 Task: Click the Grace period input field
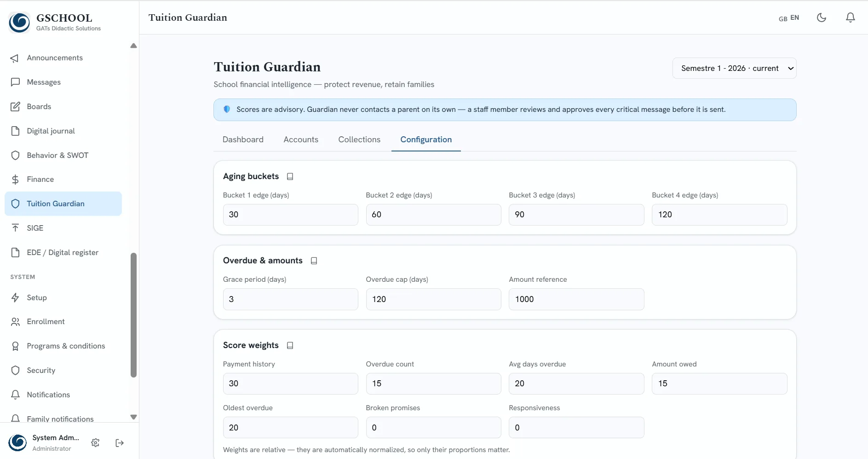click(x=290, y=299)
